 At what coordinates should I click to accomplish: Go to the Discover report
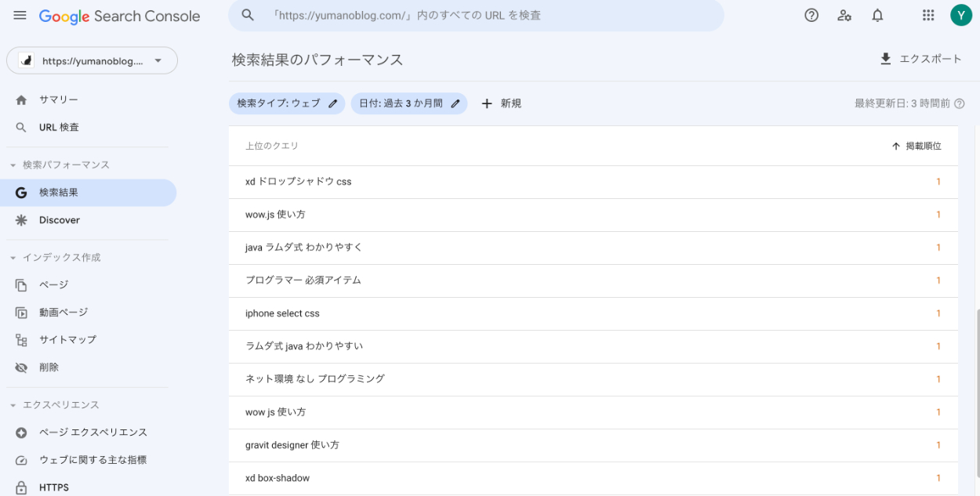(60, 220)
